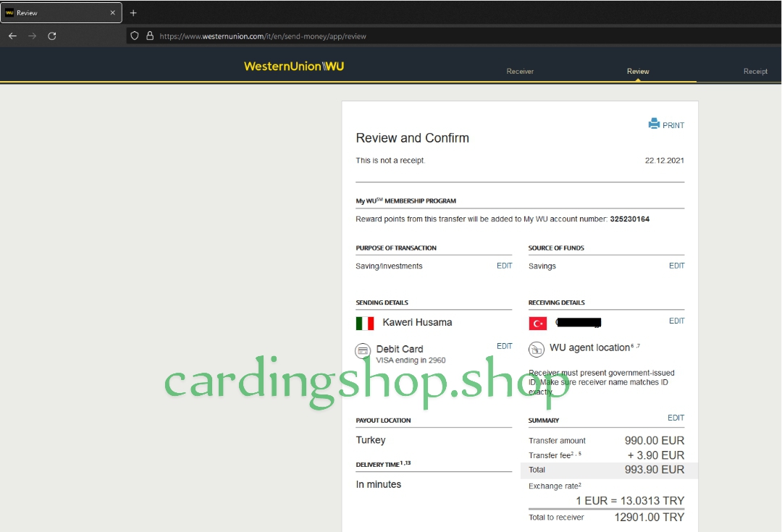Go back with the browser back arrow
Image resolution: width=782 pixels, height=532 pixels.
[x=12, y=36]
